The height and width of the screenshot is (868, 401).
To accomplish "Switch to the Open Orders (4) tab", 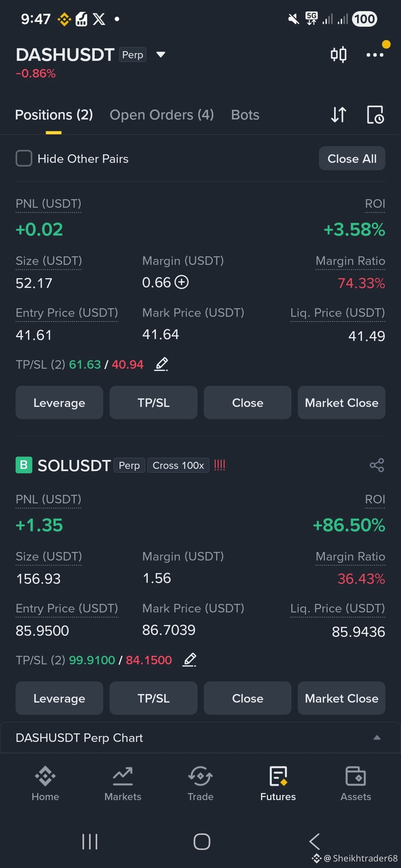I will [162, 115].
